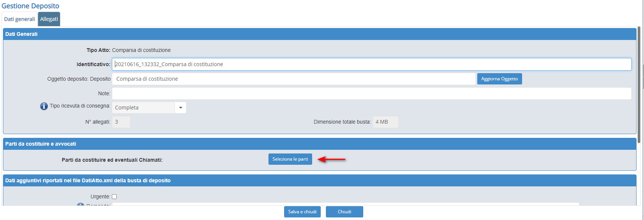Click the empty Note input field

click(x=371, y=93)
